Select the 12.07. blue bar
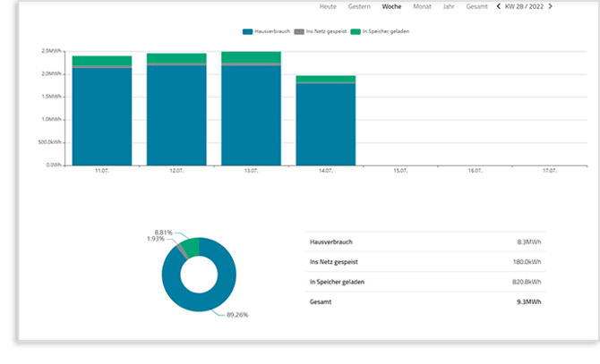This screenshot has width=600, height=364. click(176, 116)
